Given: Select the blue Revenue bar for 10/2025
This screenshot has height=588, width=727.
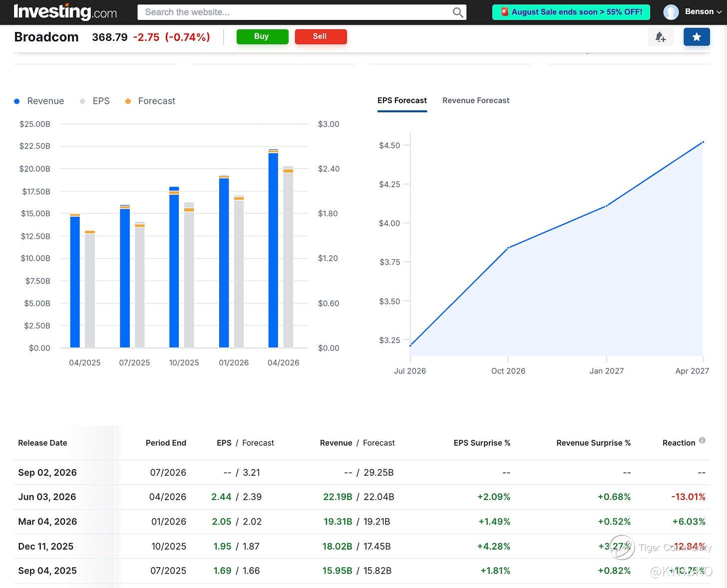Looking at the screenshot, I should tap(174, 267).
